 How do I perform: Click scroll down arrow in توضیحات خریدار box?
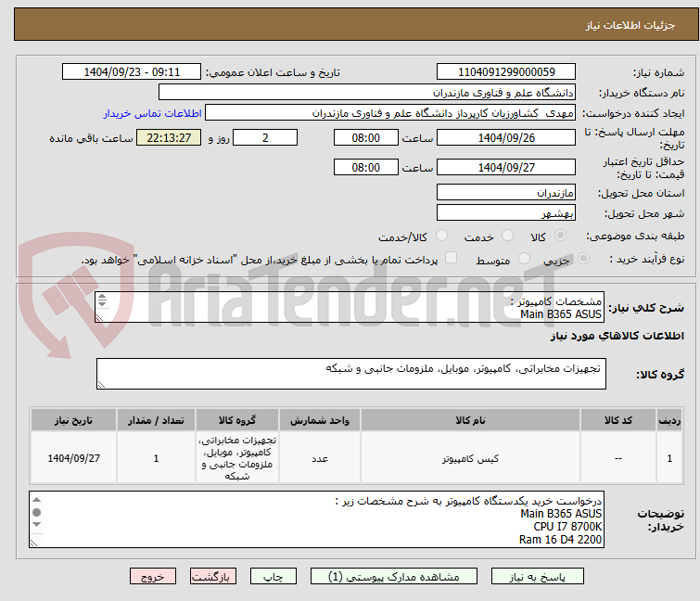[36, 524]
